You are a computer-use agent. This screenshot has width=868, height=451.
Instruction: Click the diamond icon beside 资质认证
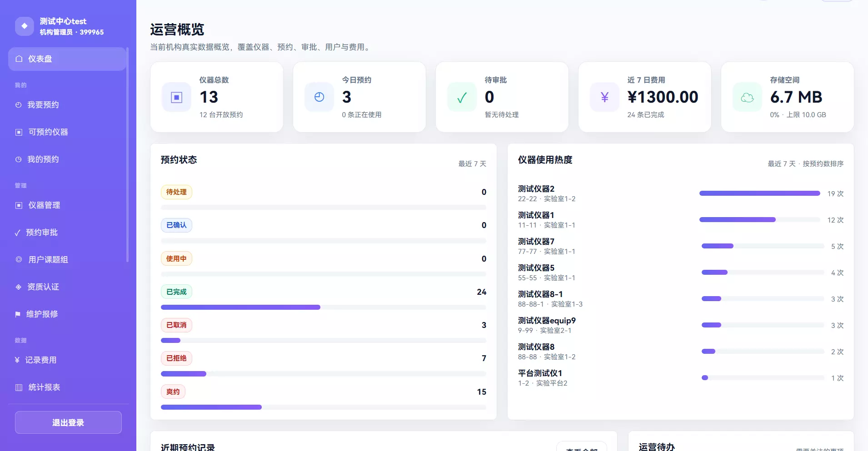[19, 287]
